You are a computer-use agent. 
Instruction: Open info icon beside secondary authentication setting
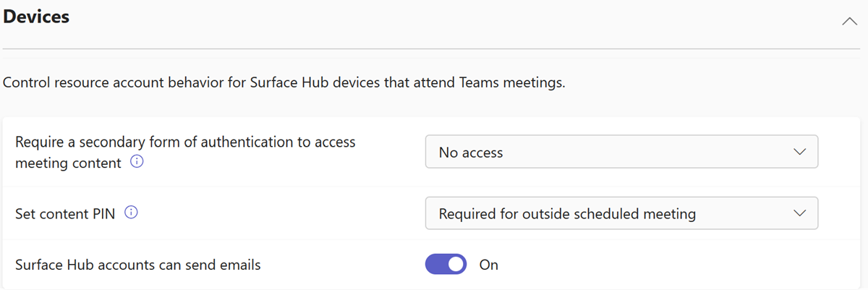point(137,163)
